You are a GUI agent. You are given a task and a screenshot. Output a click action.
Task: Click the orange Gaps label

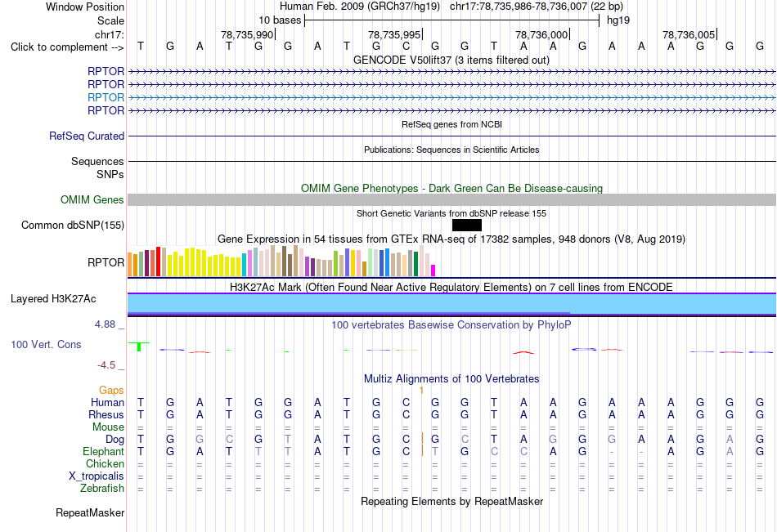tap(111, 391)
